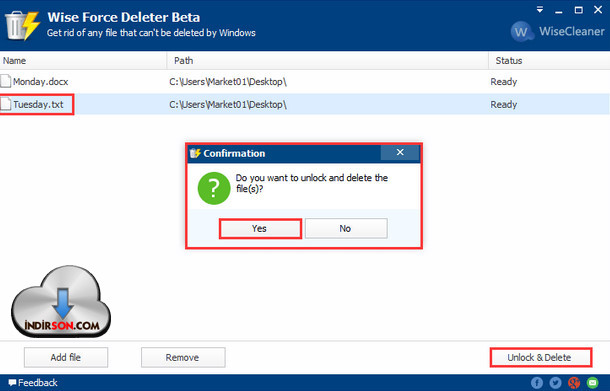This screenshot has height=391, width=610.
Task: Sort the list by the Path column
Action: point(328,61)
